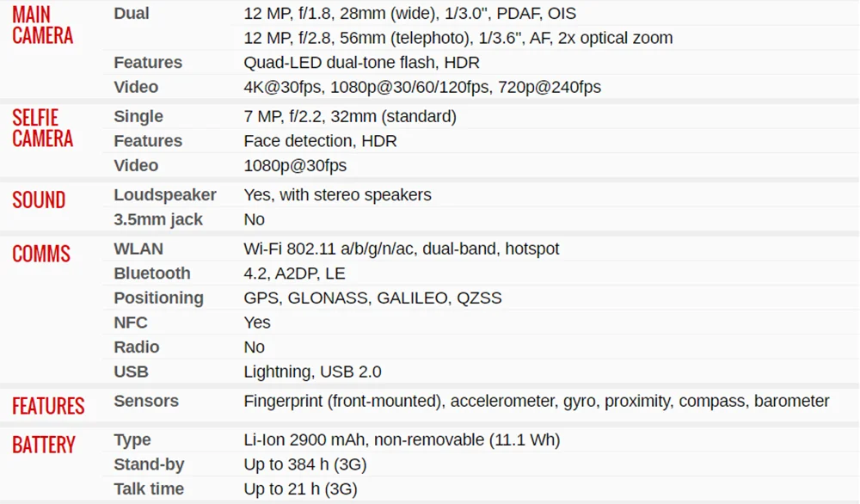The height and width of the screenshot is (504, 860).
Task: Open the Loudspeaker spec label
Action: click(x=165, y=195)
